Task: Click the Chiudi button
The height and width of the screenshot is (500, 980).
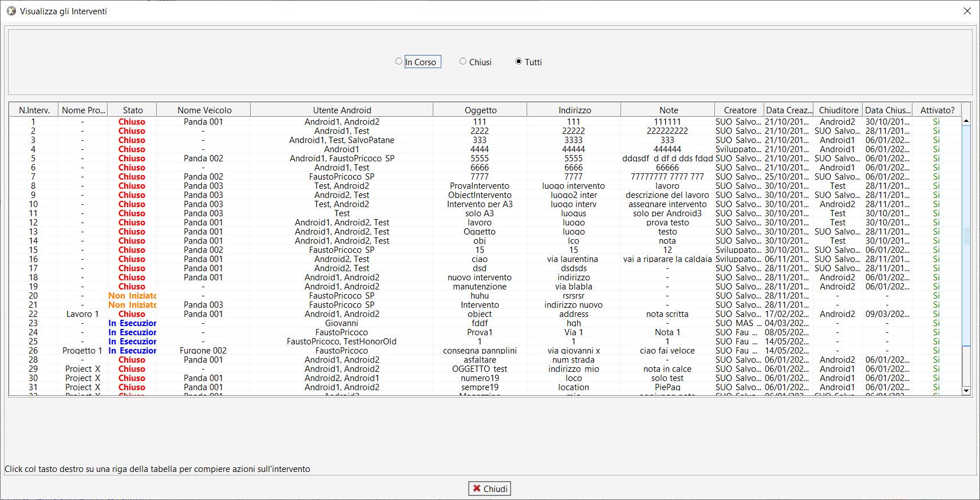Action: 489,489
